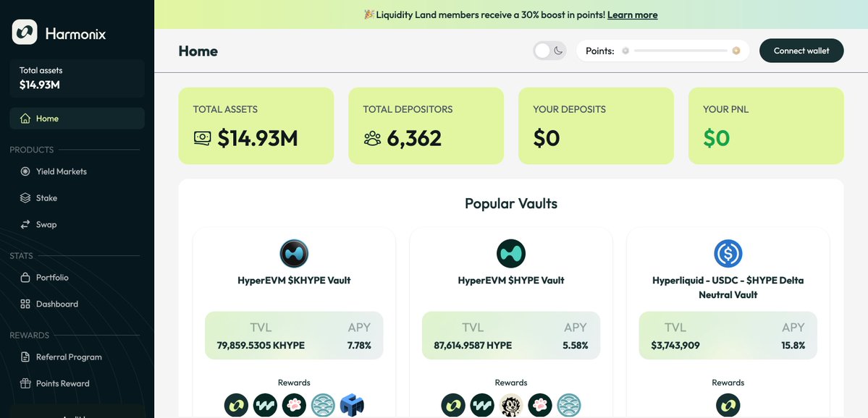The image size is (868, 418).
Task: Click the Popular Vaults heading
Action: tap(511, 203)
